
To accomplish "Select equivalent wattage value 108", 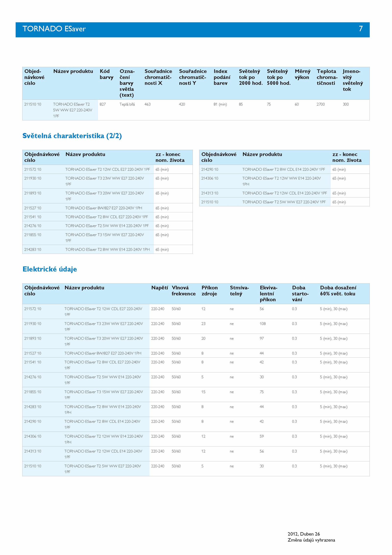I will click(263, 324).
